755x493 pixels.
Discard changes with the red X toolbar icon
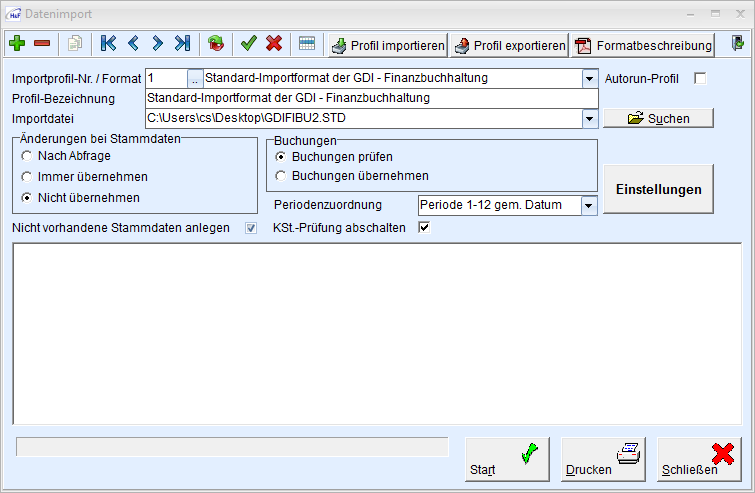[x=274, y=43]
